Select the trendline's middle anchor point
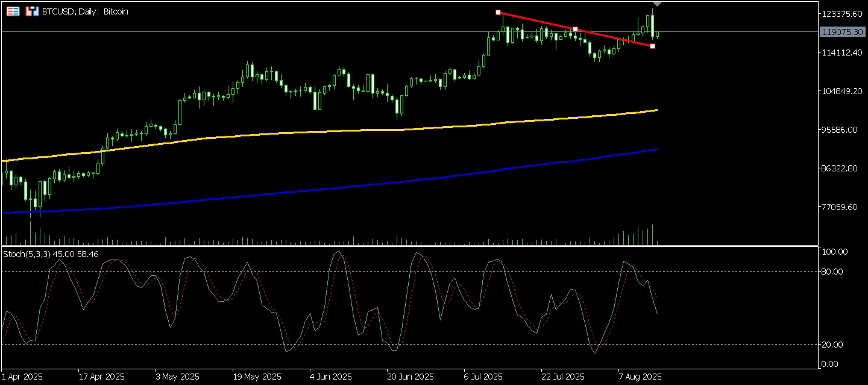The image size is (868, 385). point(575,29)
